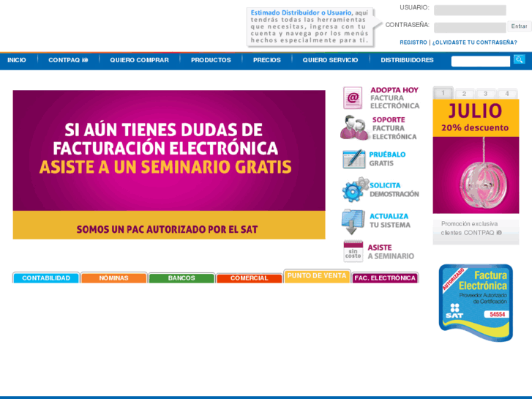This screenshot has height=399, width=532.
Task: Open the INICIO menu item
Action: coord(17,60)
